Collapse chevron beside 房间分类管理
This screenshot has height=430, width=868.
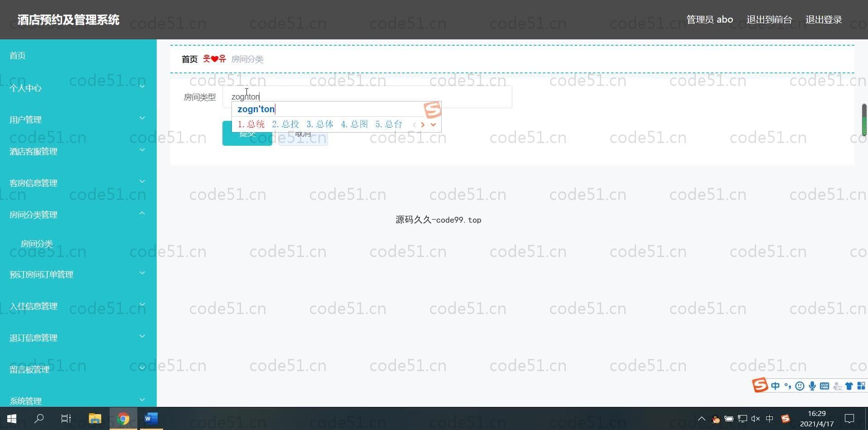pos(142,213)
